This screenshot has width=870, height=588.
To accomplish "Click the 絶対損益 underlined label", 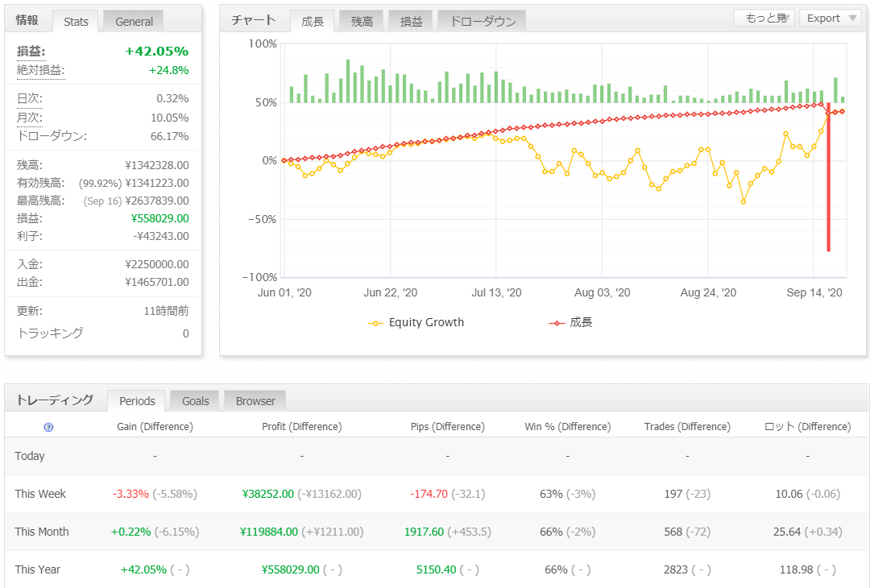I will tap(40, 70).
